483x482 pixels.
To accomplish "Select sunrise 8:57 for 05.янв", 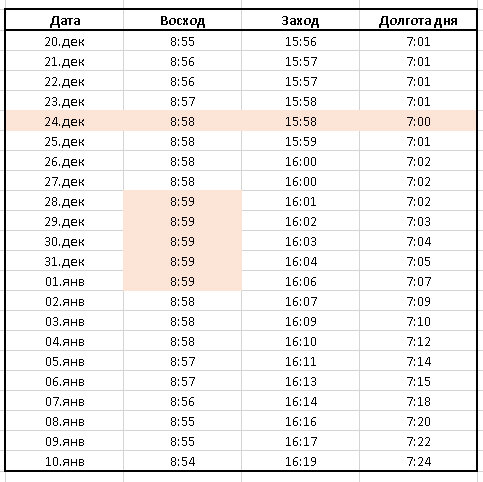I will (182, 361).
